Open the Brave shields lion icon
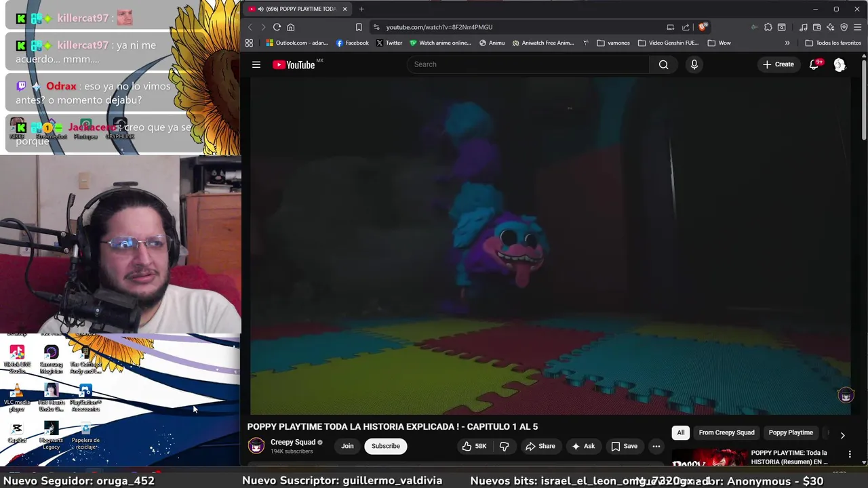The width and height of the screenshot is (868, 488). tap(703, 27)
